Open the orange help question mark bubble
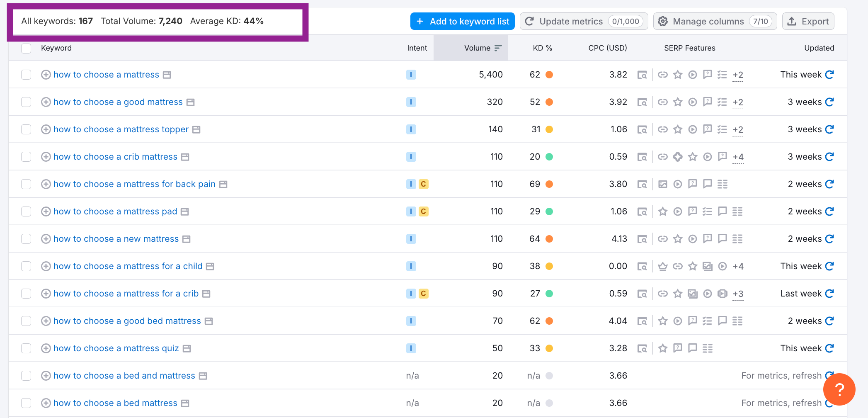 [x=839, y=389]
